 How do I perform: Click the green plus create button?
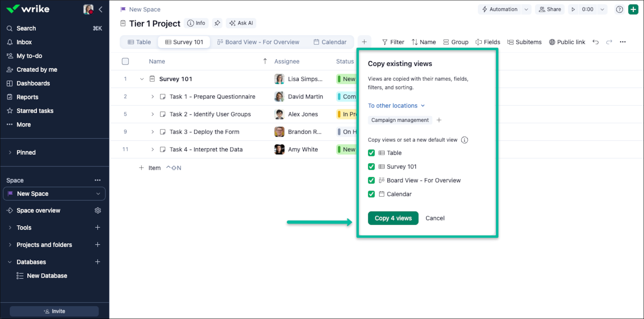click(x=633, y=9)
